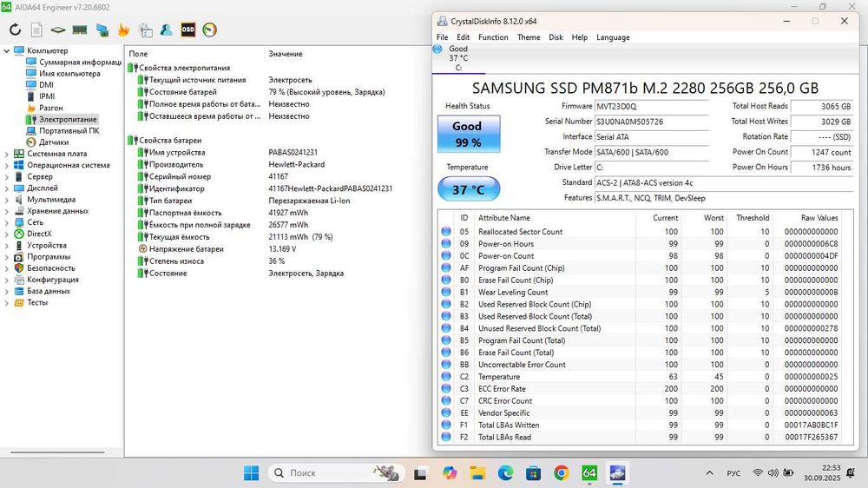Click the user preferences toolbar icon
Image resolution: width=868 pixels, height=488 pixels.
(x=166, y=30)
